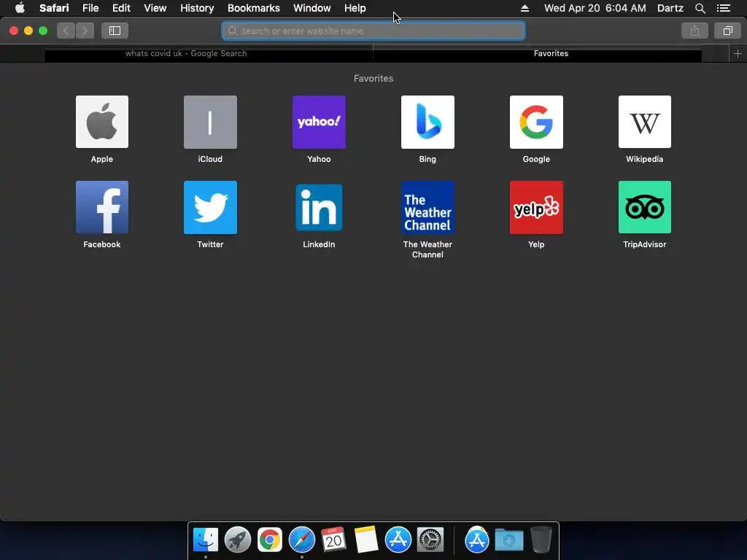The image size is (747, 560).
Task: Add a new tab with the plus button
Action: tap(738, 53)
